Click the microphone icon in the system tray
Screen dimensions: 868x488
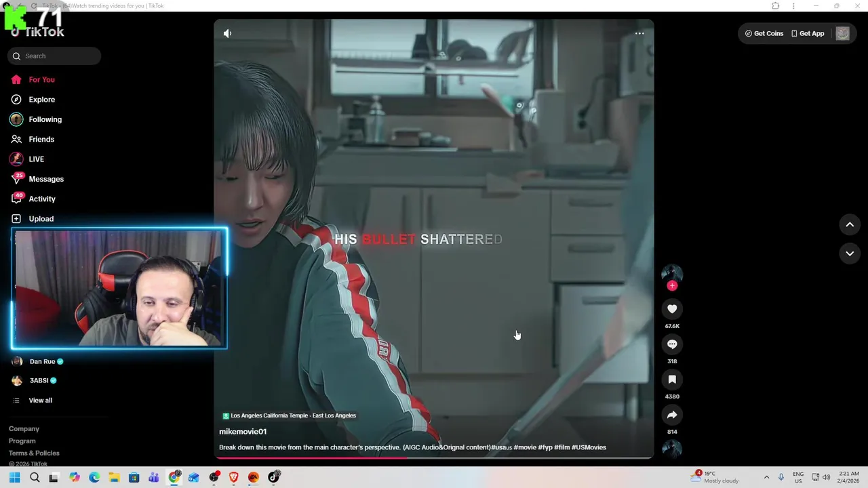tap(781, 477)
